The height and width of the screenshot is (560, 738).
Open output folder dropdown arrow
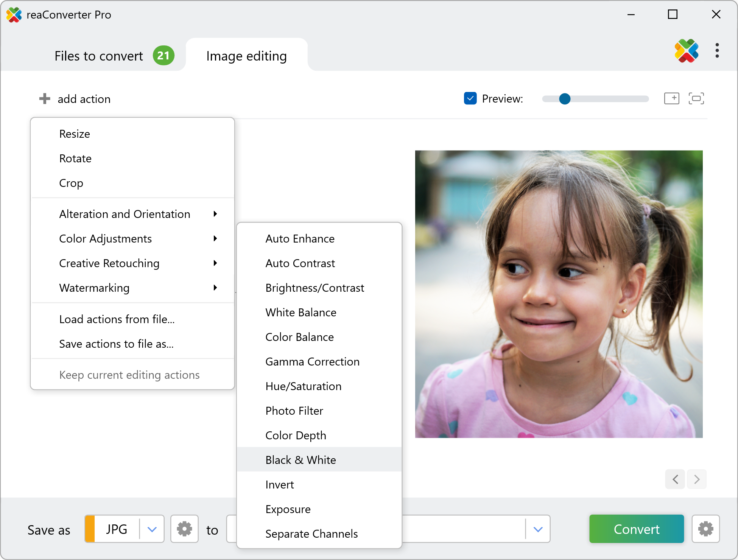[x=538, y=529]
